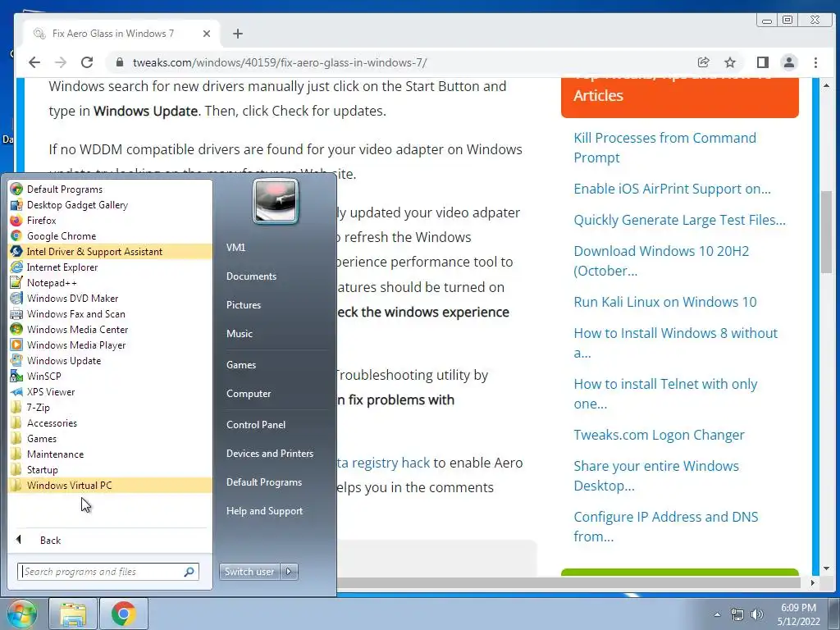Open Enable iOS AirPrint Support link
Screen dimensions: 840x630
click(672, 189)
